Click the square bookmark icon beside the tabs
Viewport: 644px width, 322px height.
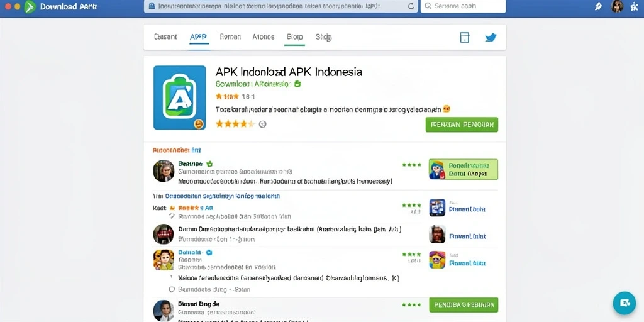click(465, 37)
